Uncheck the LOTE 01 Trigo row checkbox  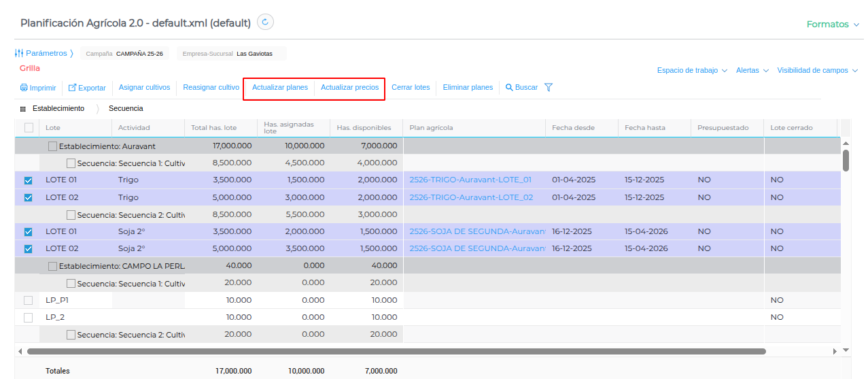pyautogui.click(x=29, y=180)
